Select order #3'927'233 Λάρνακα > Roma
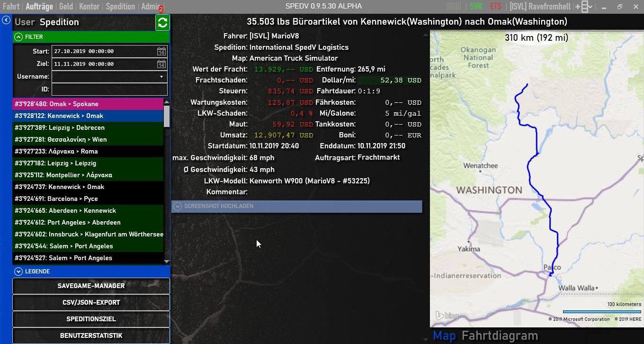644x344 pixels. point(88,151)
